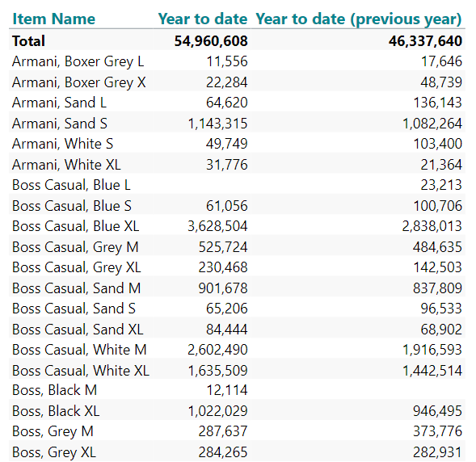476x462 pixels.
Task: Click previous year value 837,809
Action: 437,288
